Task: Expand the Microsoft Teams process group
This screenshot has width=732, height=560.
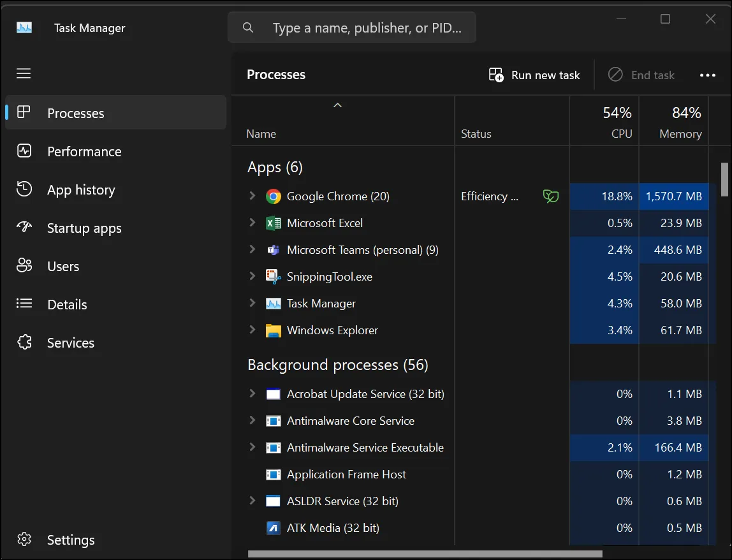Action: [252, 249]
